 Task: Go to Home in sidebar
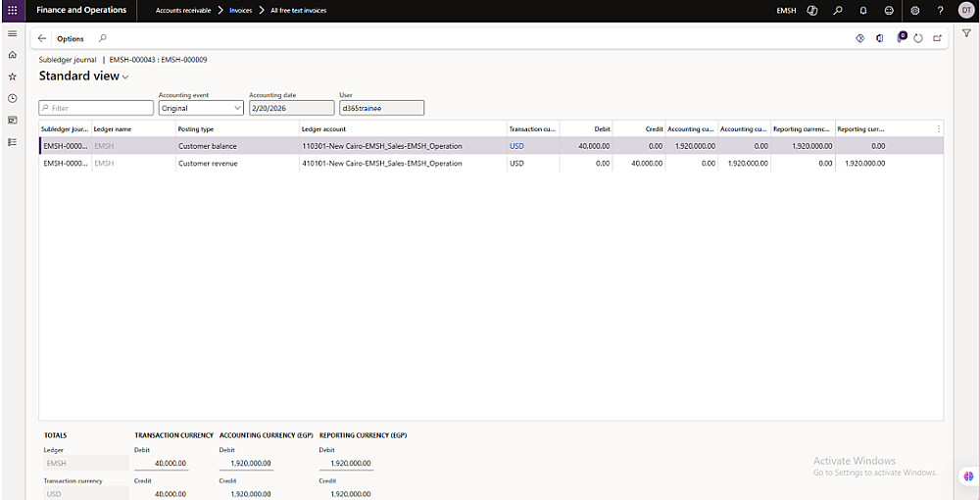coord(12,55)
